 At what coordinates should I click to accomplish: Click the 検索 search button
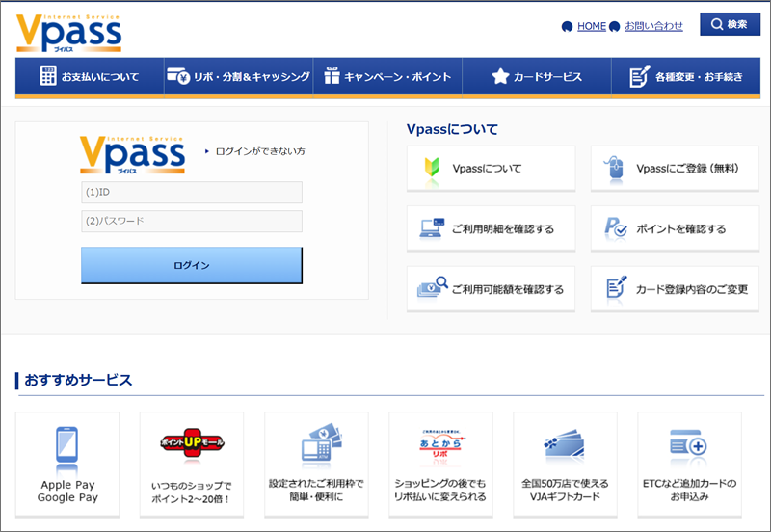coord(730,24)
